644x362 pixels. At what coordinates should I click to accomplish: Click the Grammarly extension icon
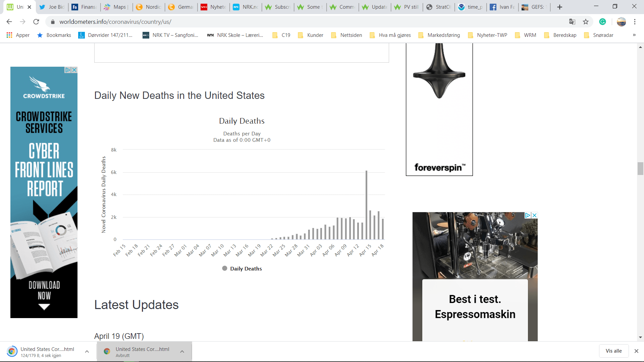602,22
